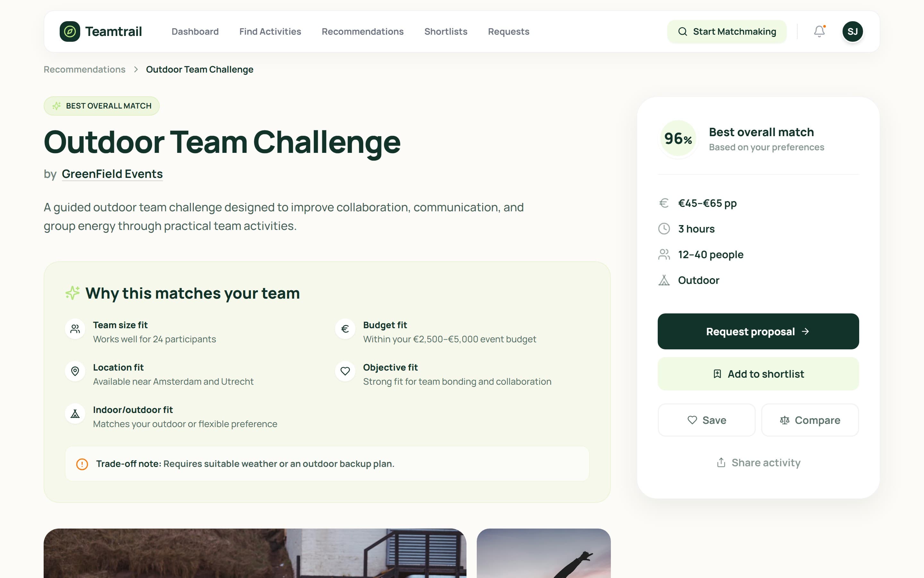Screen dimensions: 924x578
Task: Click the Objective fit heart icon
Action: [345, 371]
